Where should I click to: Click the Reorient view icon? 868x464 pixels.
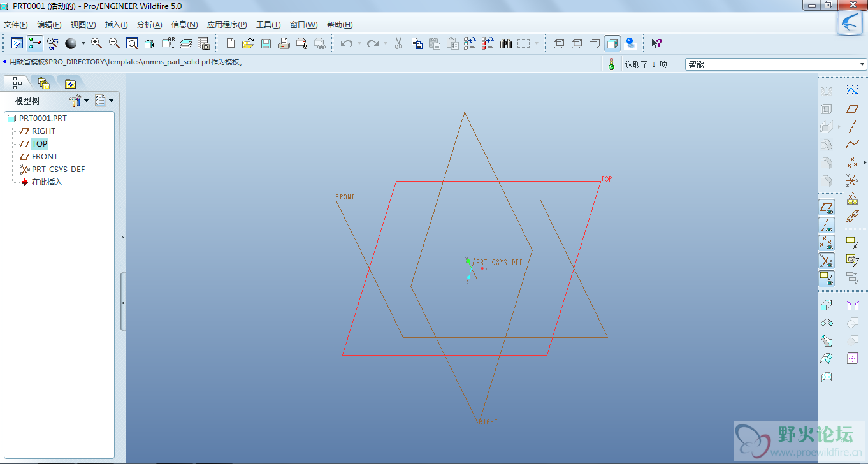click(150, 43)
